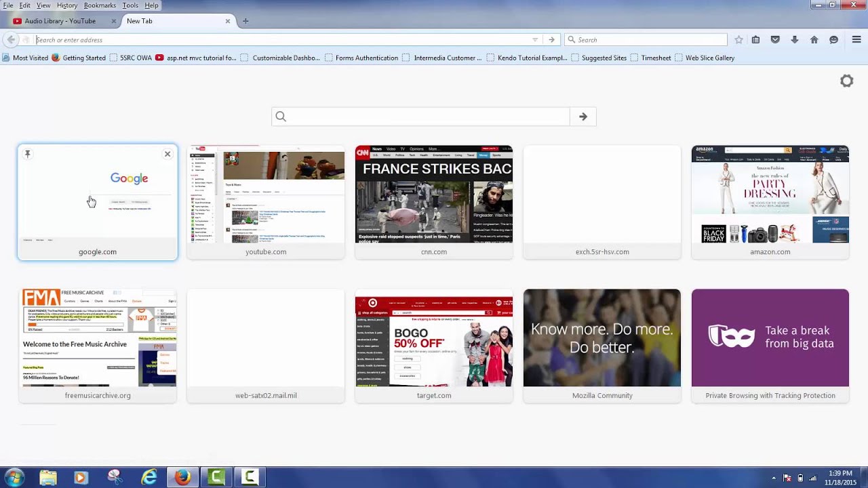Viewport: 868px width, 488px height.
Task: Remove the google.com tile with its X
Action: (167, 154)
